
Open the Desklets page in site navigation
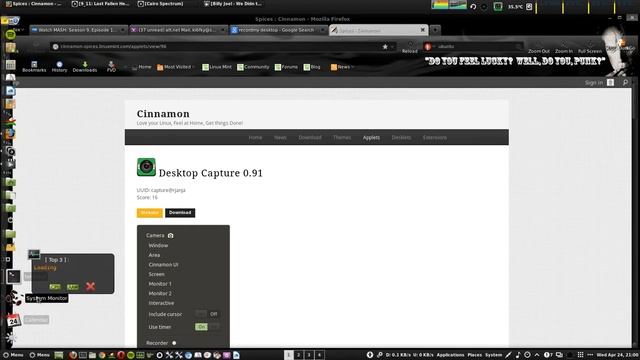coord(401,138)
